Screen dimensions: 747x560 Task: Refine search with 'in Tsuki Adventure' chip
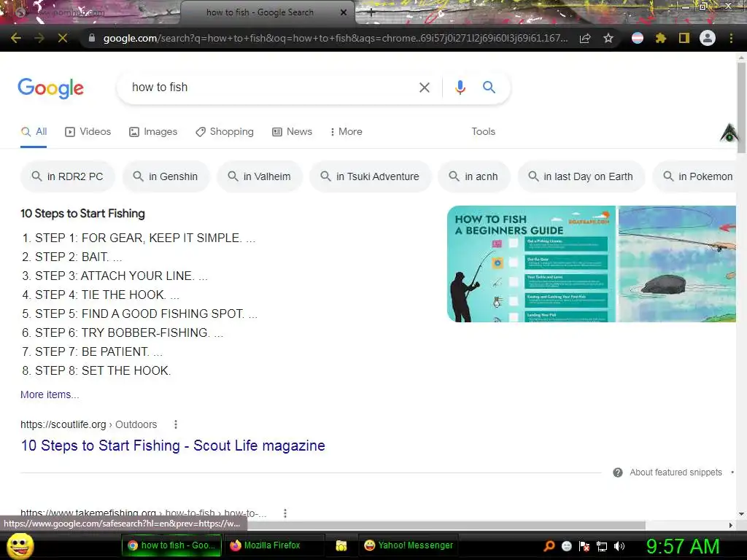(x=370, y=176)
